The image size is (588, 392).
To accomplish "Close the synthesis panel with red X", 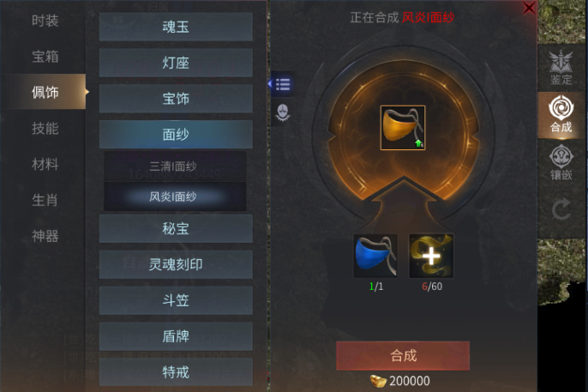I will (x=529, y=8).
